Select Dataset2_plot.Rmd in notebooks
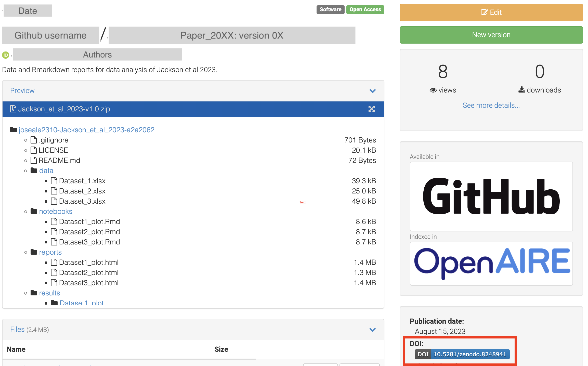This screenshot has height=366, width=588. pyautogui.click(x=89, y=232)
